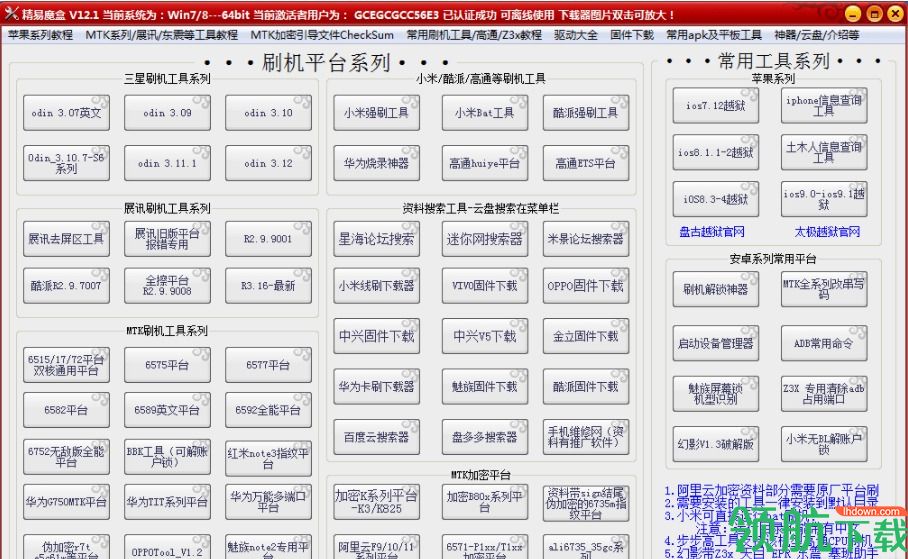Open ios8.1.1-2越狱 tool

click(716, 152)
